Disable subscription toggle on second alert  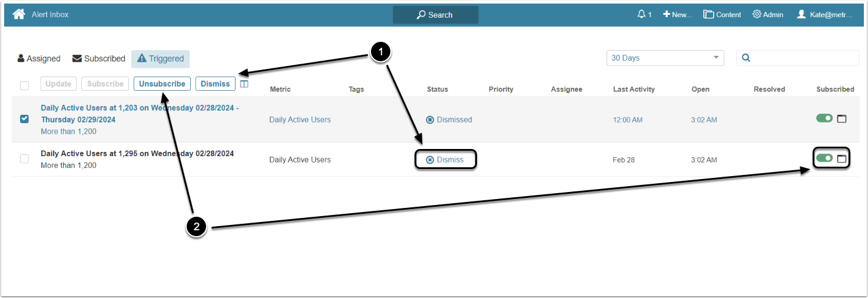click(x=824, y=158)
